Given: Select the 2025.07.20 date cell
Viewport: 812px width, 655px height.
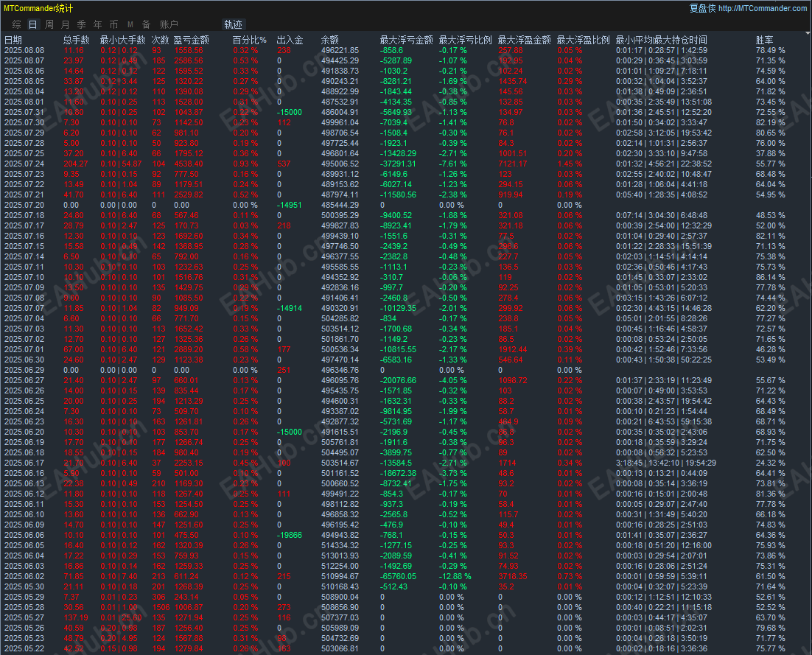Looking at the screenshot, I should 24,205.
